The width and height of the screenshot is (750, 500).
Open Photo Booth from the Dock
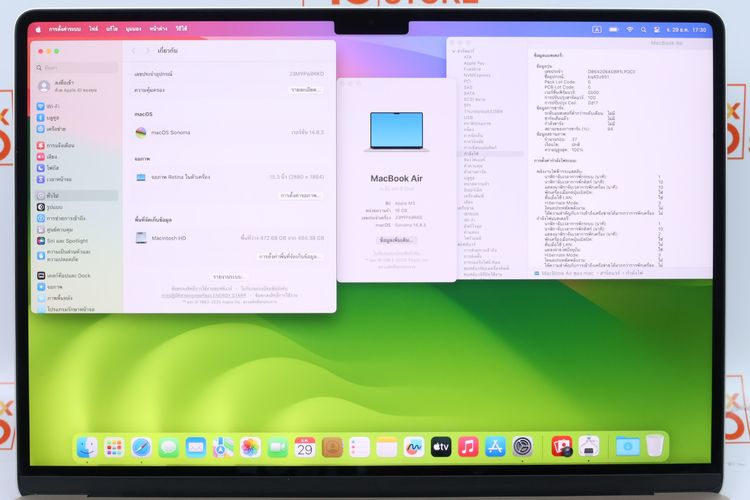[562, 446]
